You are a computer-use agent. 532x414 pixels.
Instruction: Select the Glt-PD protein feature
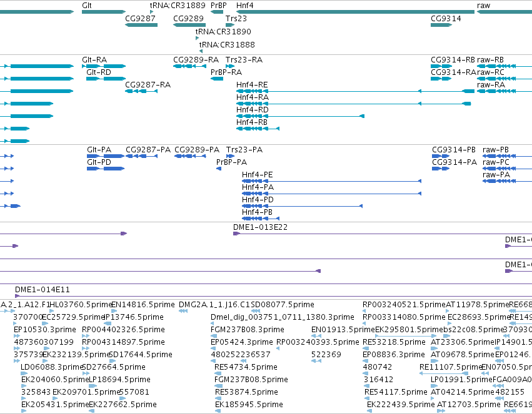click(106, 169)
